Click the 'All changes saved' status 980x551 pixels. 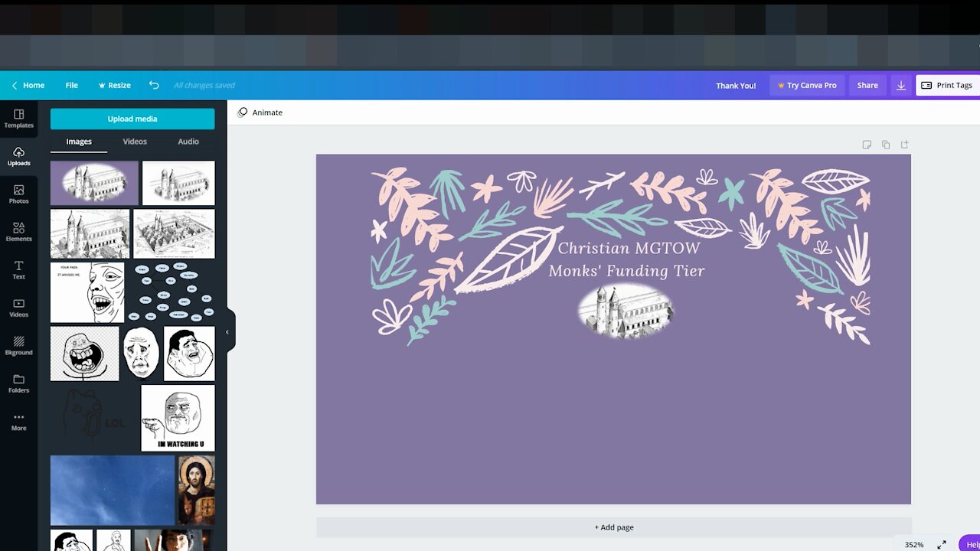[204, 85]
